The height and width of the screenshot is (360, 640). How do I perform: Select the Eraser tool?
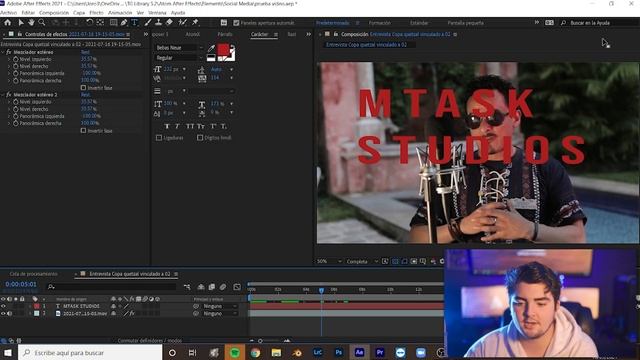point(169,23)
